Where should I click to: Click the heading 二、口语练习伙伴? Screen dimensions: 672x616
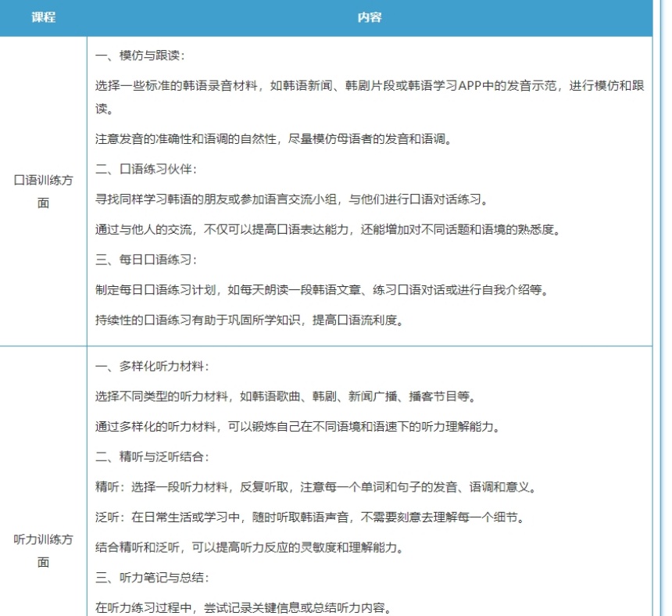click(x=146, y=169)
